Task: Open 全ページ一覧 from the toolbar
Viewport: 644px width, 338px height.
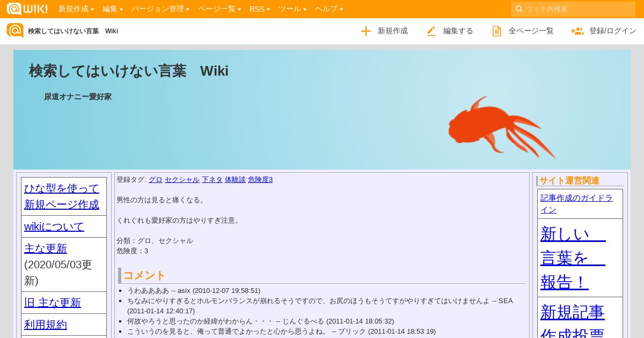Action: click(531, 31)
